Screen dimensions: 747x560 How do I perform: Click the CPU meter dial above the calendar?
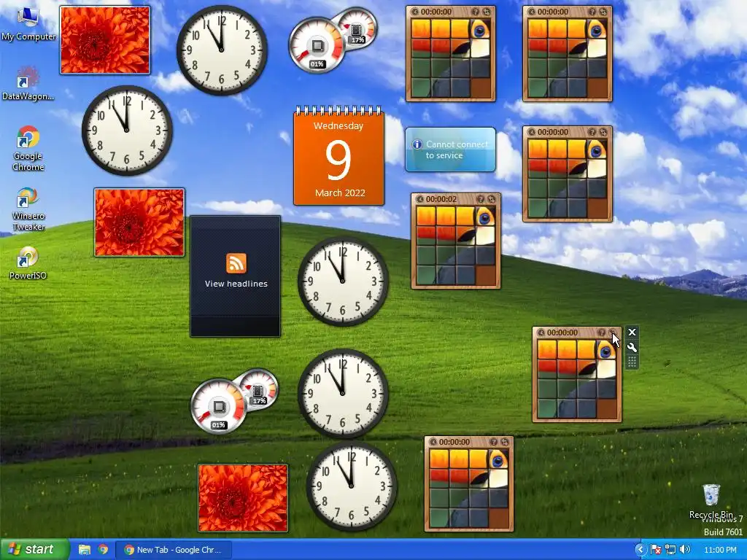[317, 47]
